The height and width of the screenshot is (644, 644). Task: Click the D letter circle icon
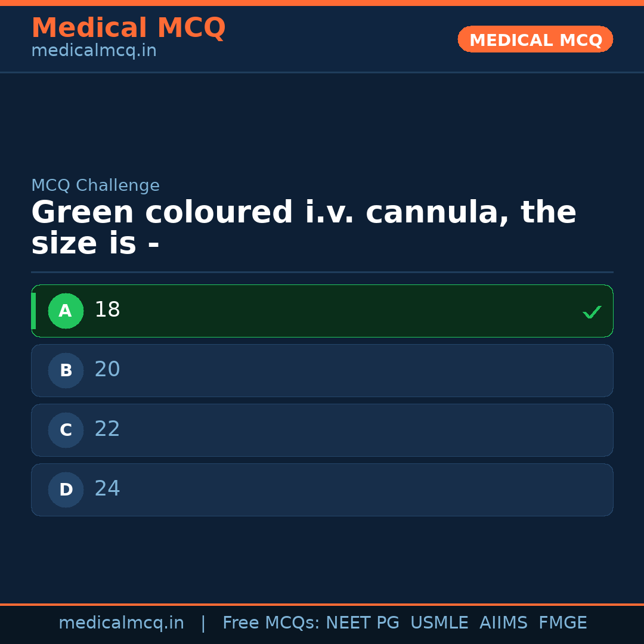pos(66,490)
